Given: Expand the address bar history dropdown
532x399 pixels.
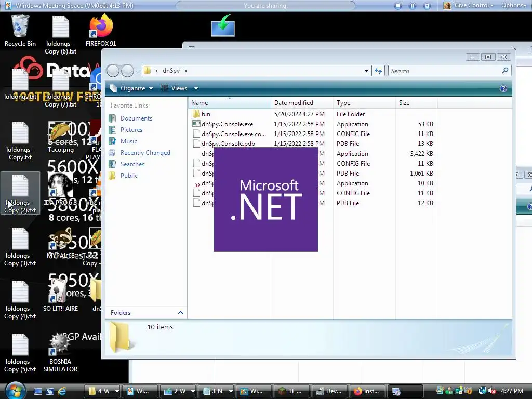Looking at the screenshot, I should (x=366, y=71).
